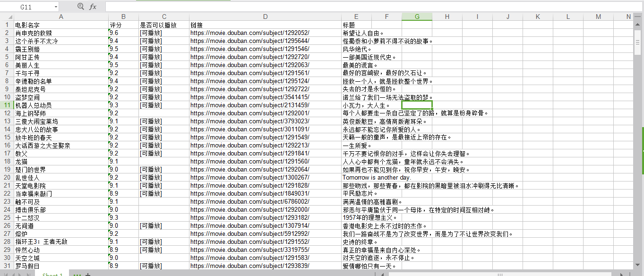Open the douban link for 肖申克的救赎
Viewport: 644px width, 276px height.
(249, 33)
